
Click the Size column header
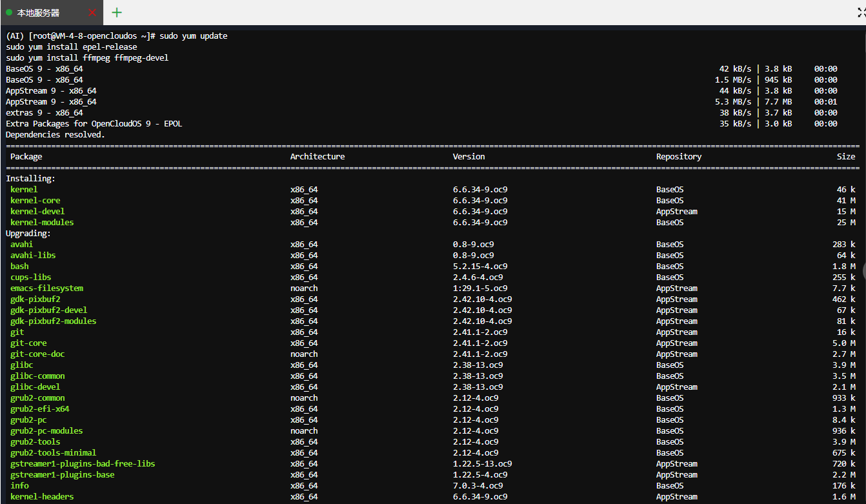click(x=846, y=156)
